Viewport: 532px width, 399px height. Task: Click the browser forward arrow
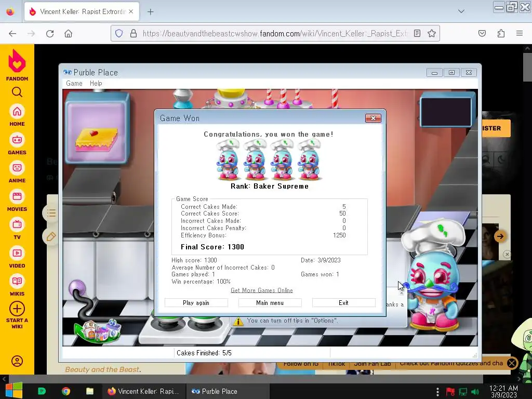coord(31,34)
